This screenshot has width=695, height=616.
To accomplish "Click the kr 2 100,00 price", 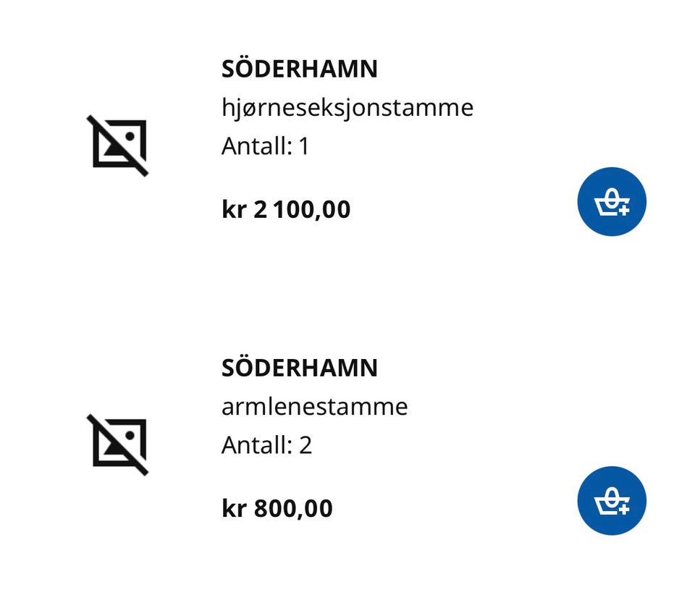I will click(286, 210).
